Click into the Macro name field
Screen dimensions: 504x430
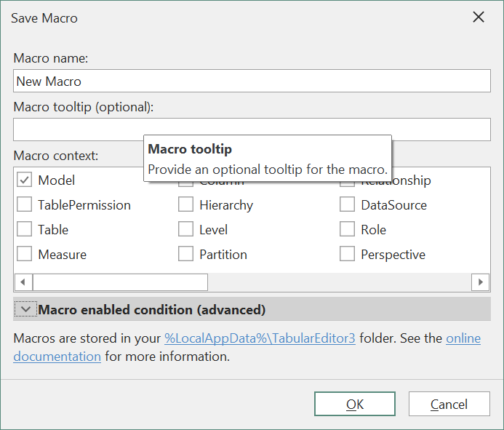[252, 81]
